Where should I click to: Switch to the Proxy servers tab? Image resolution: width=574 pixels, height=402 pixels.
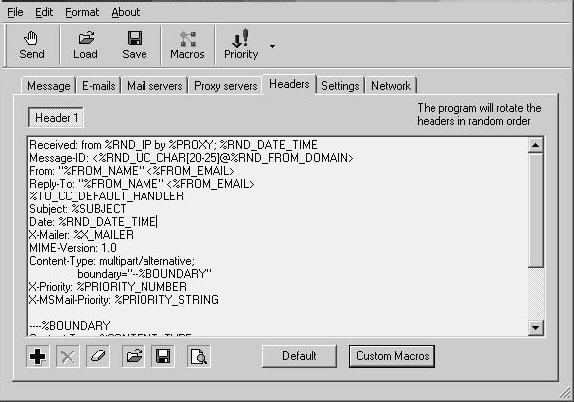click(226, 86)
